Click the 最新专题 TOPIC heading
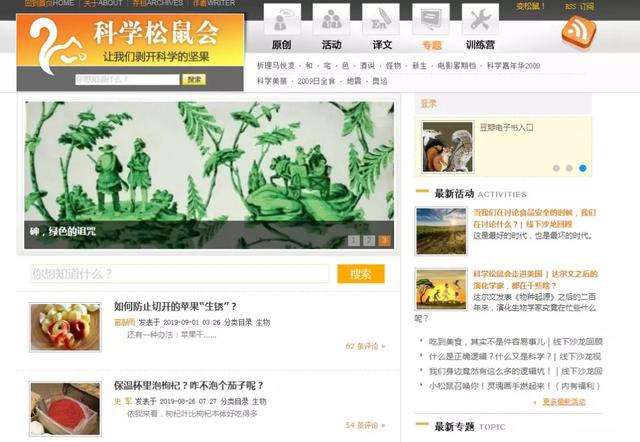This screenshot has width=640, height=442. 470,427
